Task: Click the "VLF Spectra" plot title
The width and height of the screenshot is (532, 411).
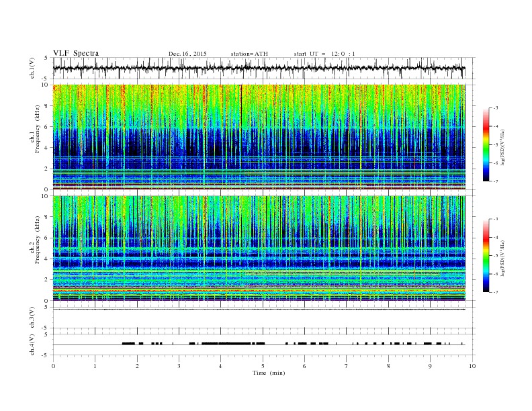Action: pyautogui.click(x=76, y=53)
